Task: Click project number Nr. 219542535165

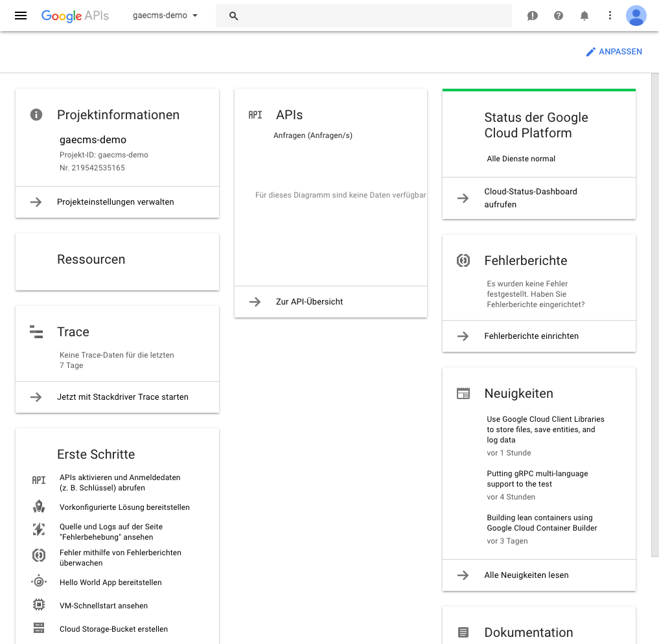Action: tap(92, 168)
